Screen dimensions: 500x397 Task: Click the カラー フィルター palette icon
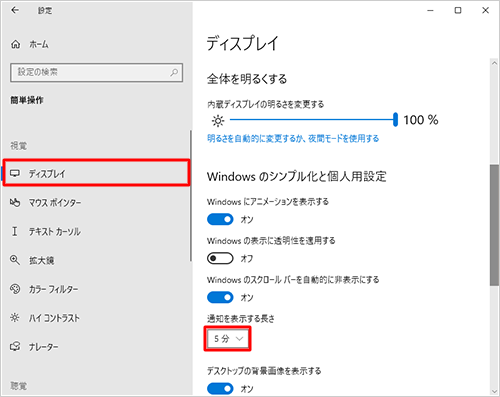(15, 289)
